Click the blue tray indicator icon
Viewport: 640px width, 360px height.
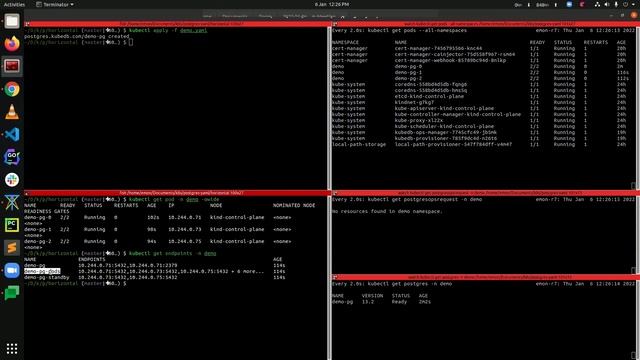point(569,4)
